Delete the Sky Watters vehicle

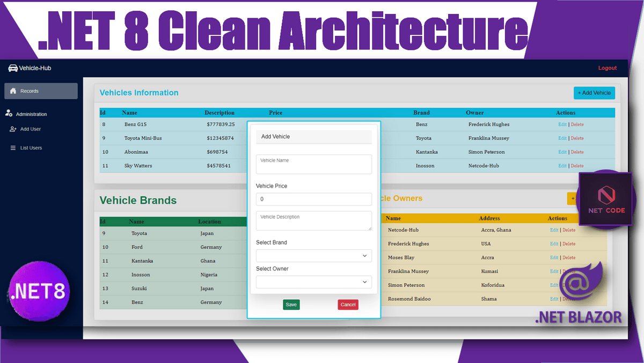tap(577, 166)
